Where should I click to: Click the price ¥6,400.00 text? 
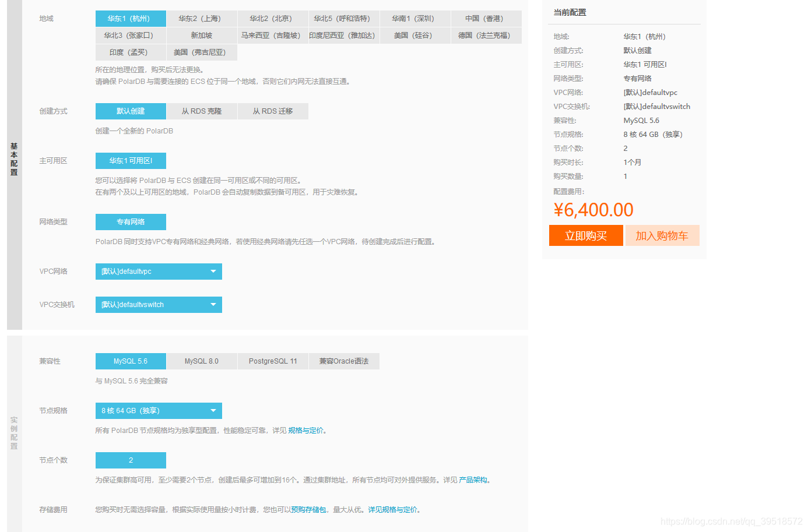pyautogui.click(x=593, y=210)
